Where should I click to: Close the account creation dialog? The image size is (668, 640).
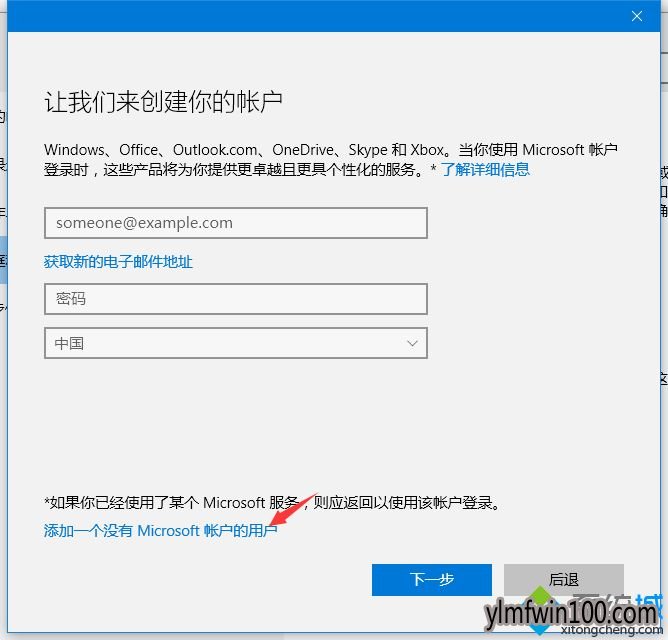pyautogui.click(x=637, y=16)
